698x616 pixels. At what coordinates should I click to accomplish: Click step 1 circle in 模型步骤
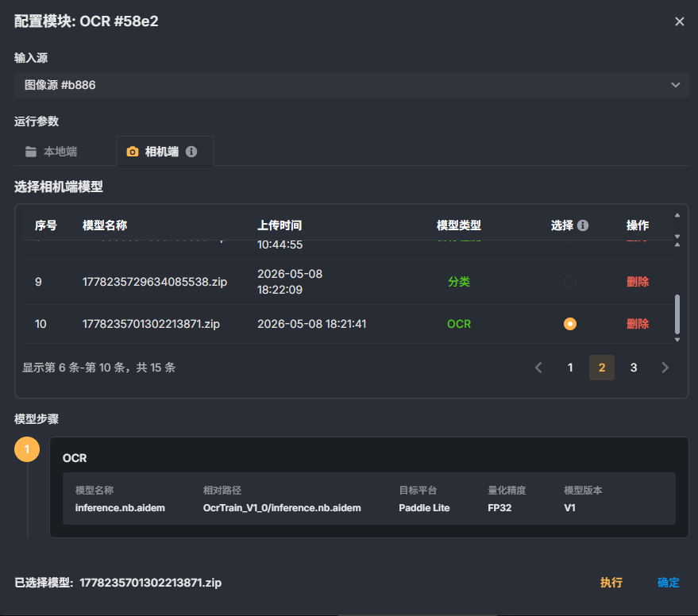[x=27, y=449]
